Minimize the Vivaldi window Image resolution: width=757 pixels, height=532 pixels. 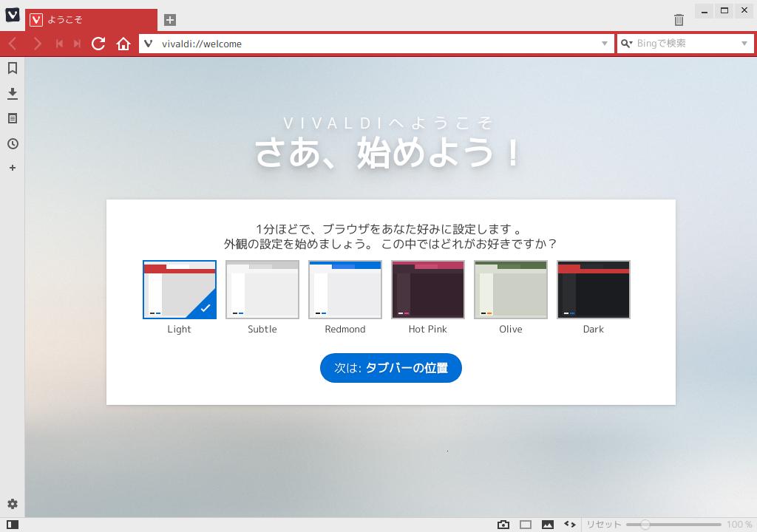705,10
